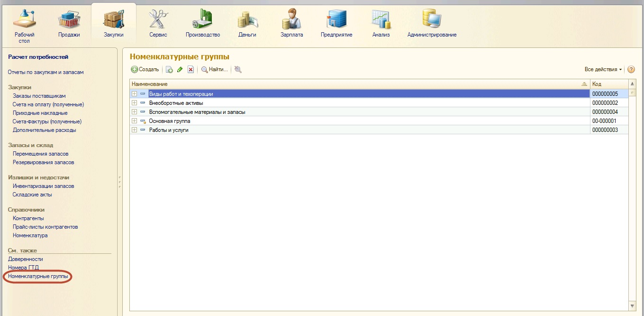Expand the Работы и услуги group
Viewport: 644px width, 316px height.
(x=135, y=130)
